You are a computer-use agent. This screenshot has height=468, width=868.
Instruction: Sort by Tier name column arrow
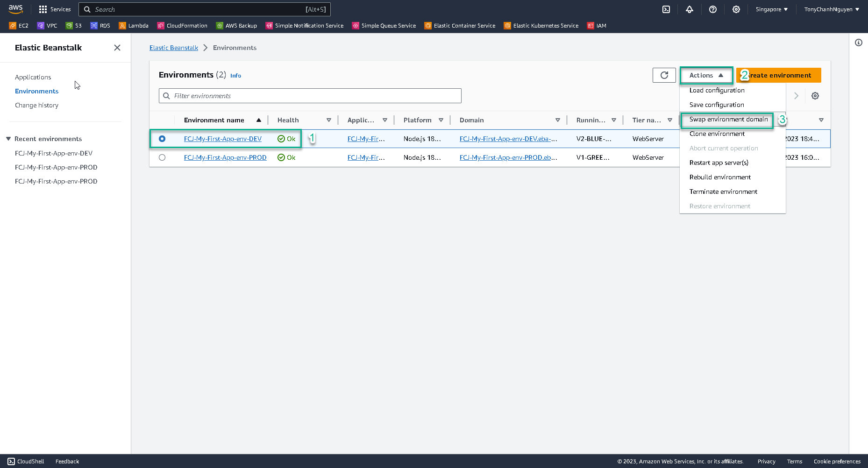tap(670, 120)
